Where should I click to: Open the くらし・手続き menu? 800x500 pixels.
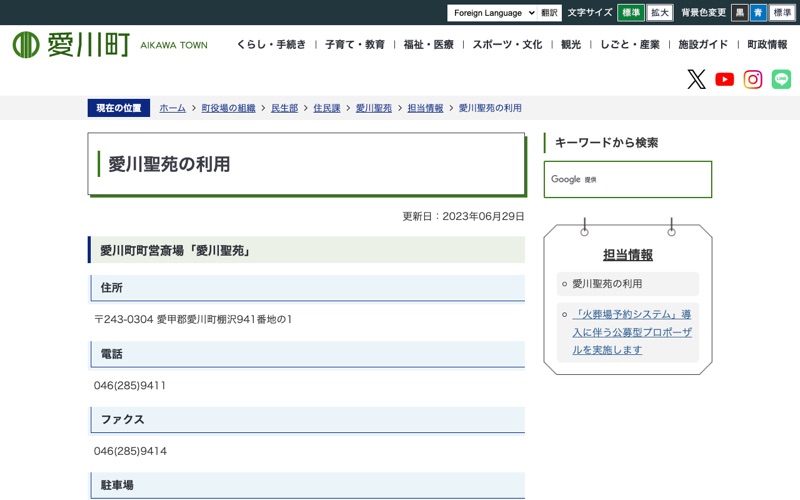(x=271, y=44)
